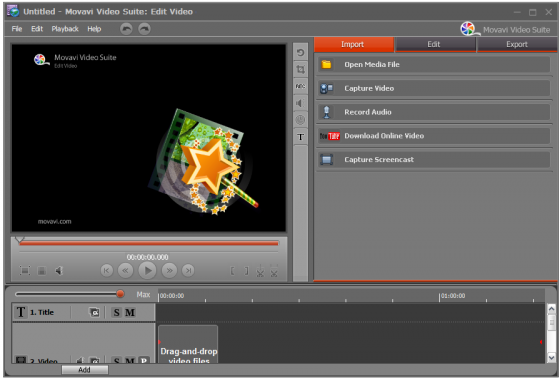
Task: Switch to the Edit tab
Action: pos(434,44)
